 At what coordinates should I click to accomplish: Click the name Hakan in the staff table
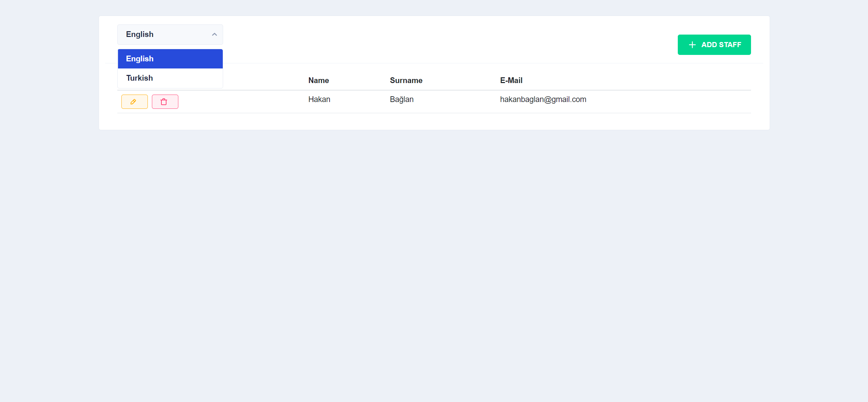click(x=319, y=99)
